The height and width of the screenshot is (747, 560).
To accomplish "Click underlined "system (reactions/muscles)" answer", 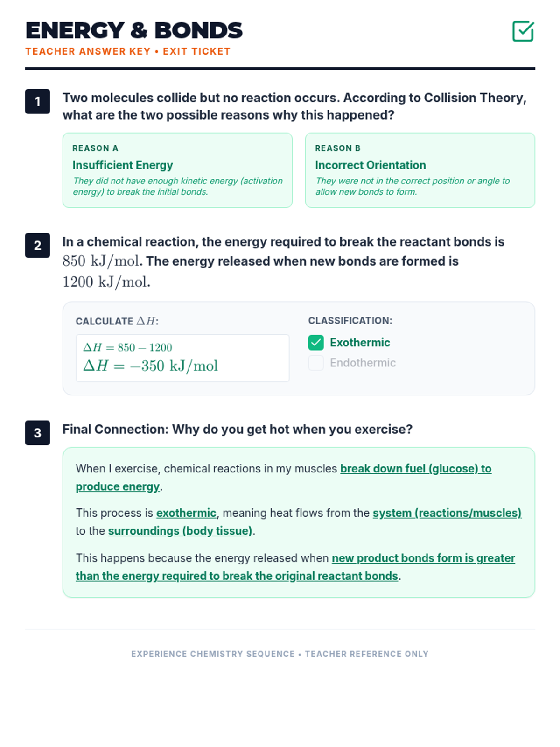I will 447,513.
